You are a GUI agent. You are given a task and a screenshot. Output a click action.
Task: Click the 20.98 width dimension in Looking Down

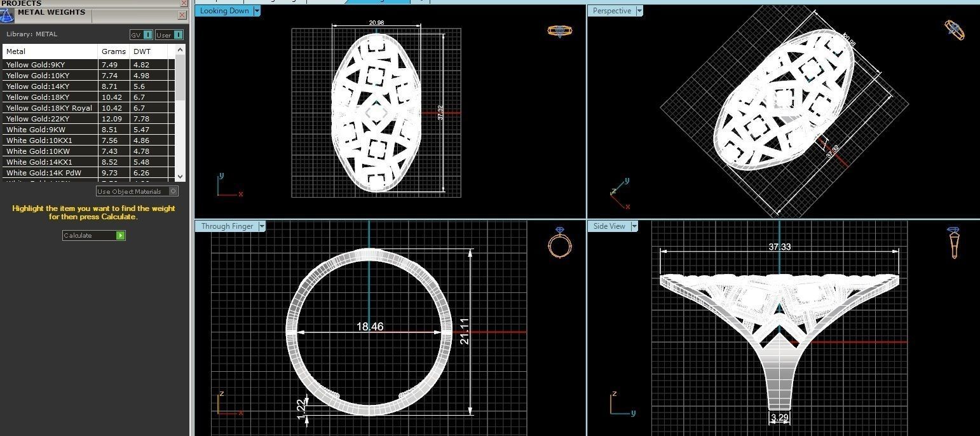(x=376, y=23)
